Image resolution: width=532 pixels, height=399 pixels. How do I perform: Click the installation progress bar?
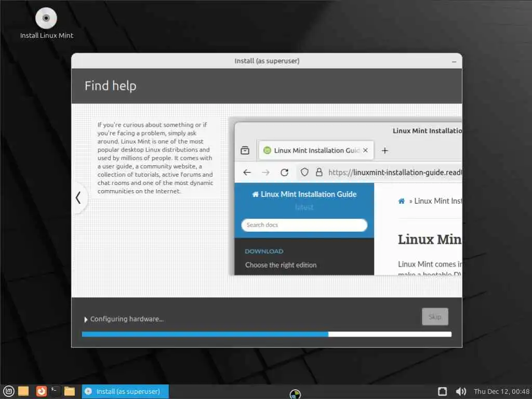267,334
